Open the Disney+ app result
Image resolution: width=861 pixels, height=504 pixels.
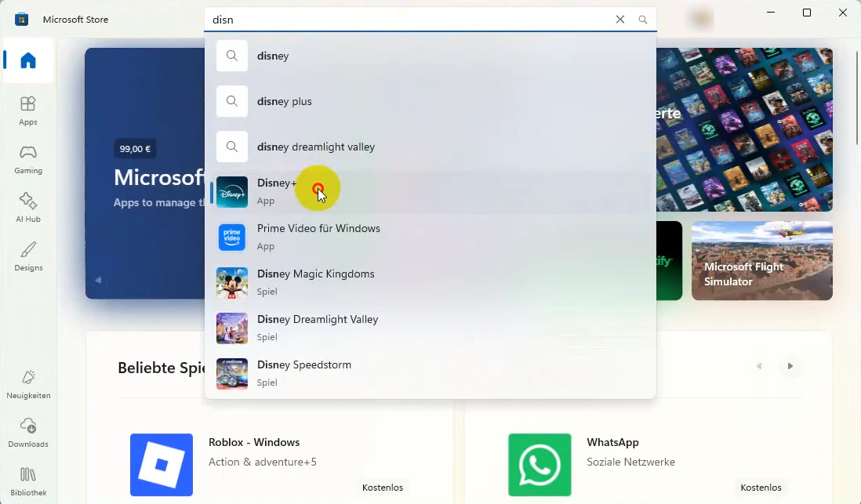coord(430,191)
